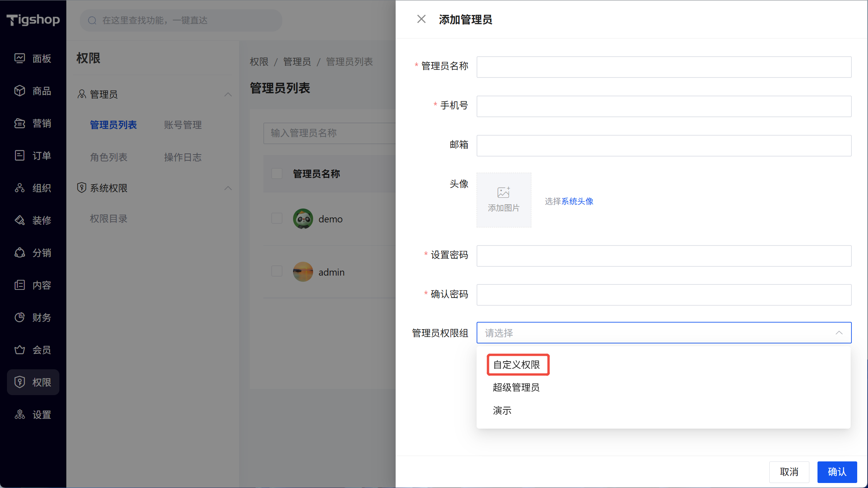Open the 装修 decoration sidebar icon

(20, 220)
